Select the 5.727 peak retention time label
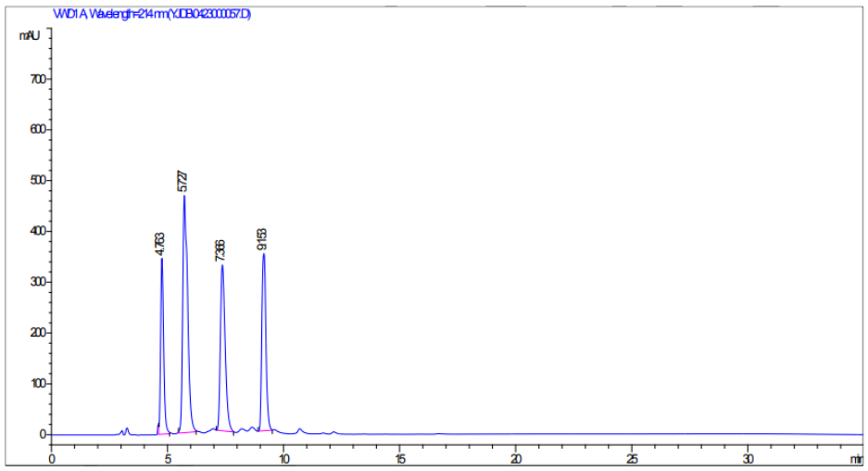The width and height of the screenshot is (868, 471). [x=182, y=181]
